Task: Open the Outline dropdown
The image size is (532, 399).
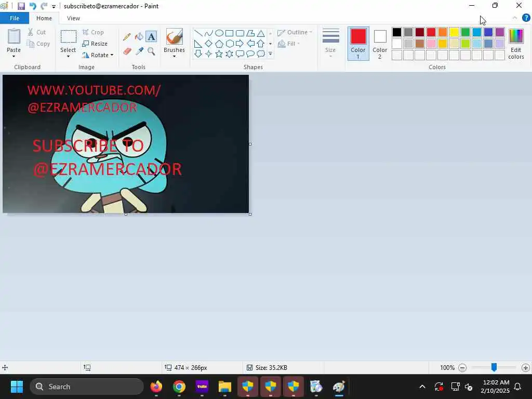Action: tap(295, 32)
